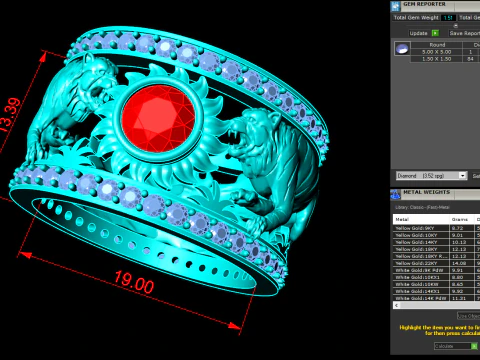Click the red center gemstone on the ring
The width and height of the screenshot is (480, 360).
pos(158,119)
